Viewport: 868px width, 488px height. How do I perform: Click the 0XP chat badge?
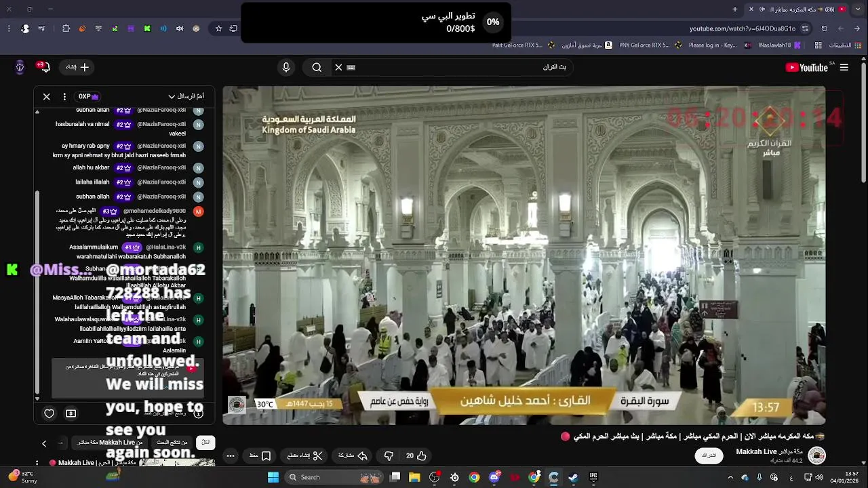click(88, 96)
